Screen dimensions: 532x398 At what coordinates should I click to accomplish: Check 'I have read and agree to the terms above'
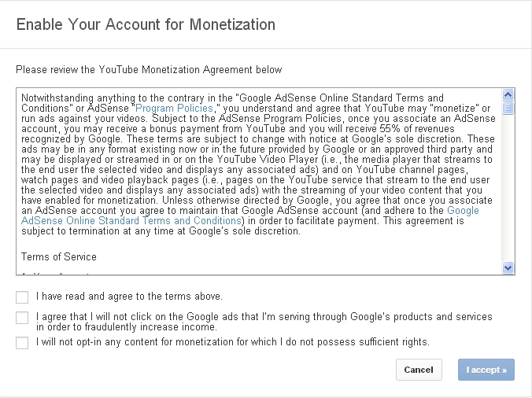click(22, 297)
